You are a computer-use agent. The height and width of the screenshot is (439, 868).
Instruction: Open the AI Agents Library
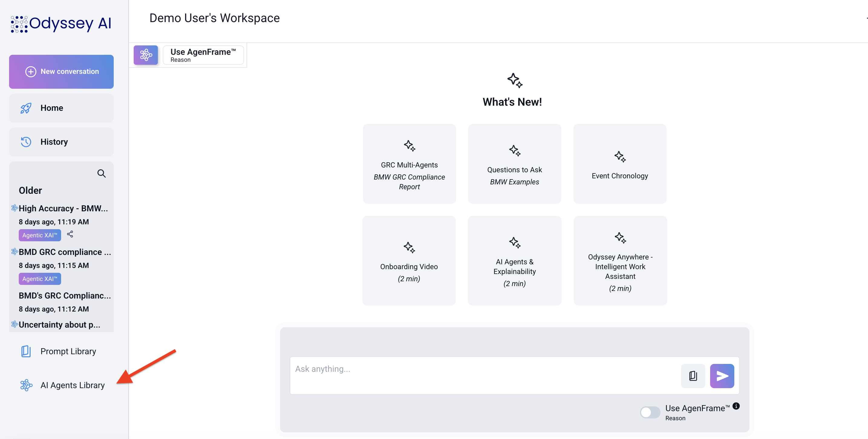pos(61,385)
